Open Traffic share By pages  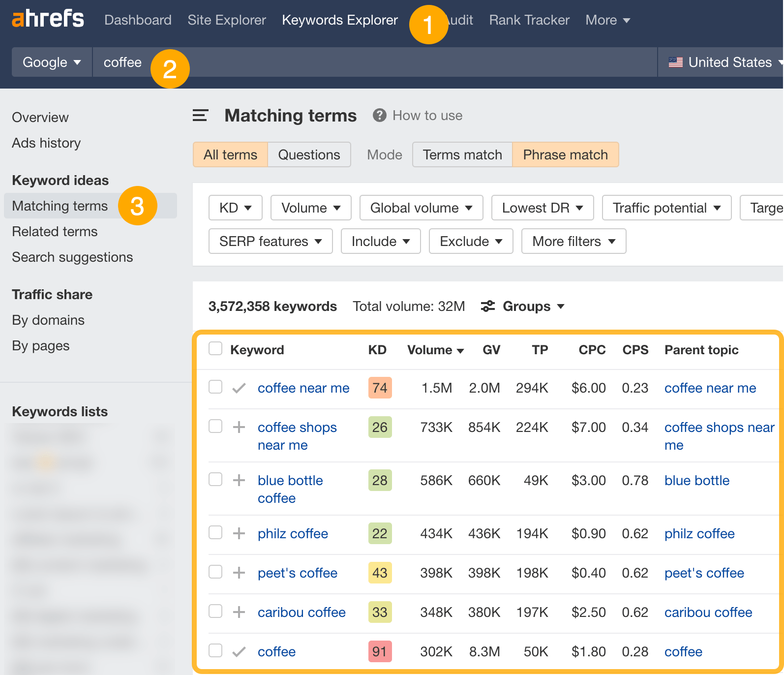tap(41, 346)
